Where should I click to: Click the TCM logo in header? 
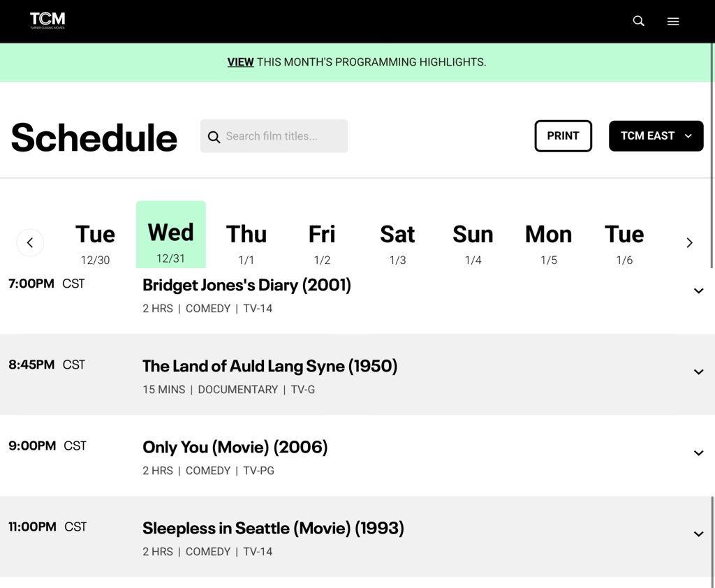click(x=47, y=20)
